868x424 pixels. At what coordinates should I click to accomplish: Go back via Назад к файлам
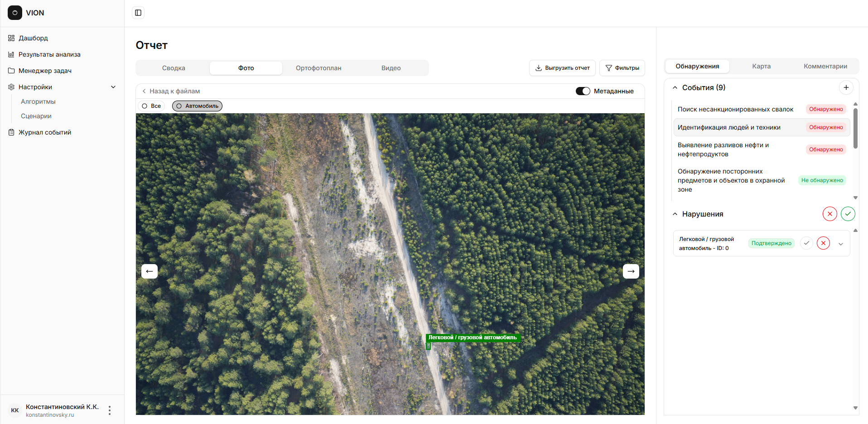(x=171, y=91)
